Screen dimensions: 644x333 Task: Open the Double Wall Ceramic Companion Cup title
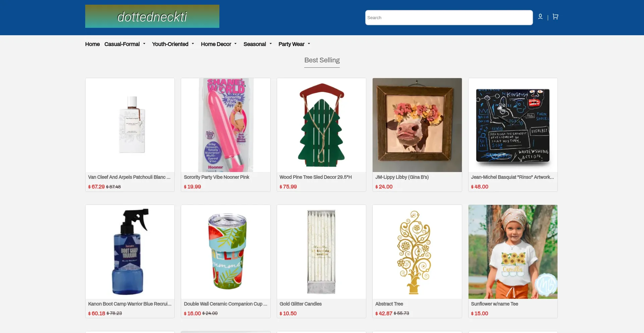click(x=225, y=304)
